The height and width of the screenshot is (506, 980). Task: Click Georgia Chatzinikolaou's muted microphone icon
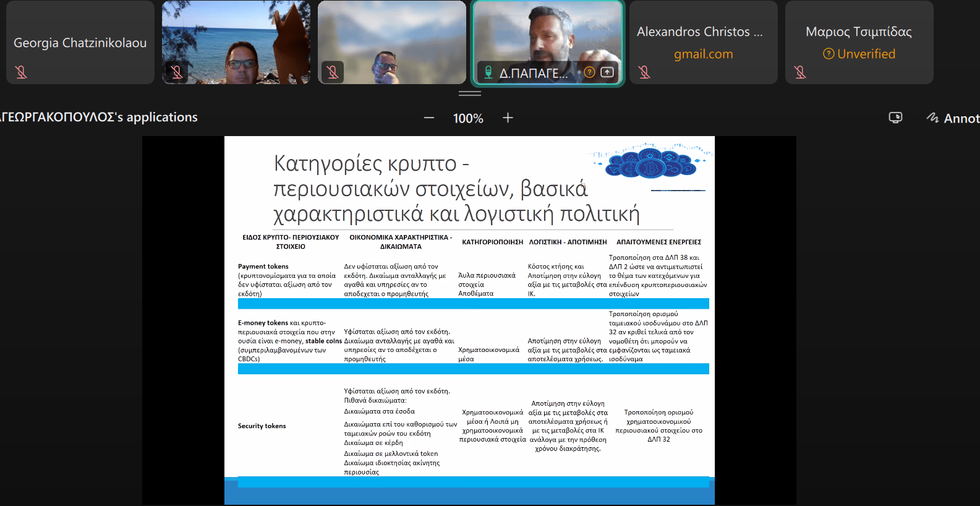click(21, 72)
